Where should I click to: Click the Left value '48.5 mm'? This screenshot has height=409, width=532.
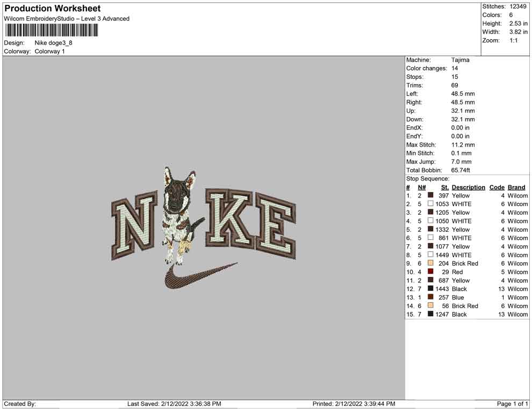pyautogui.click(x=463, y=94)
